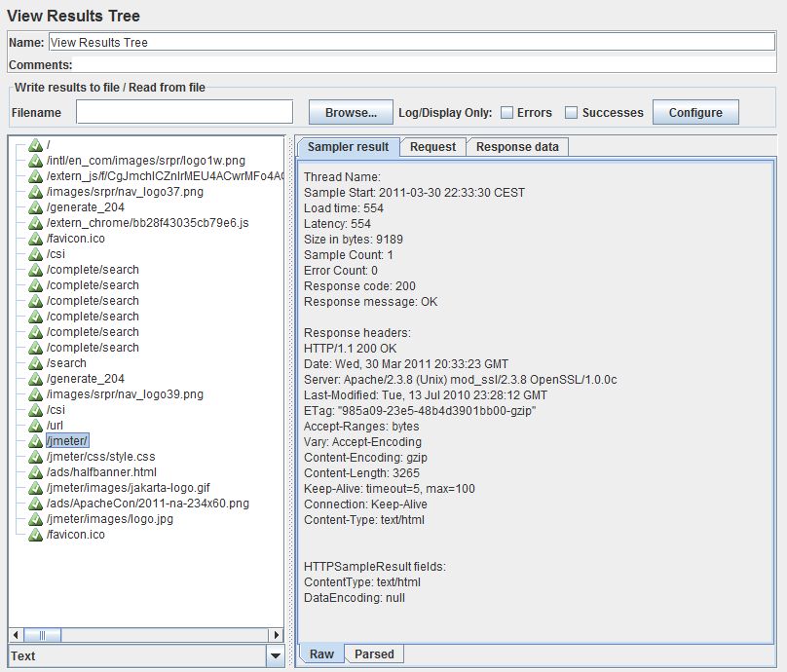This screenshot has width=787, height=672.
Task: Toggle the Successes checkbox
Action: pos(572,113)
